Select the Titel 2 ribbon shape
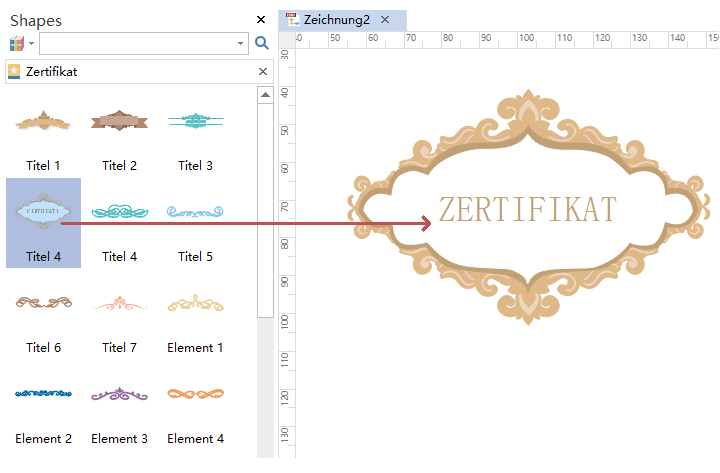 pos(119,122)
